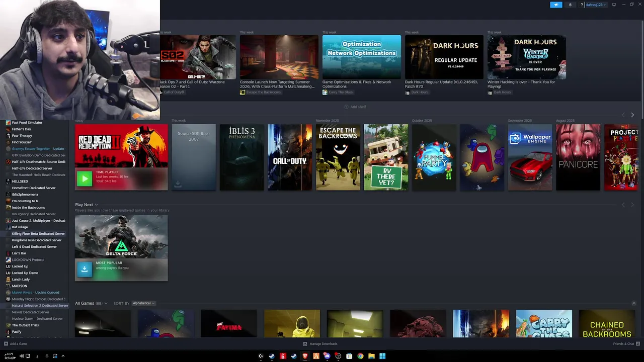Expand the Play Next shelf dropdown
The height and width of the screenshot is (362, 644).
click(x=96, y=205)
